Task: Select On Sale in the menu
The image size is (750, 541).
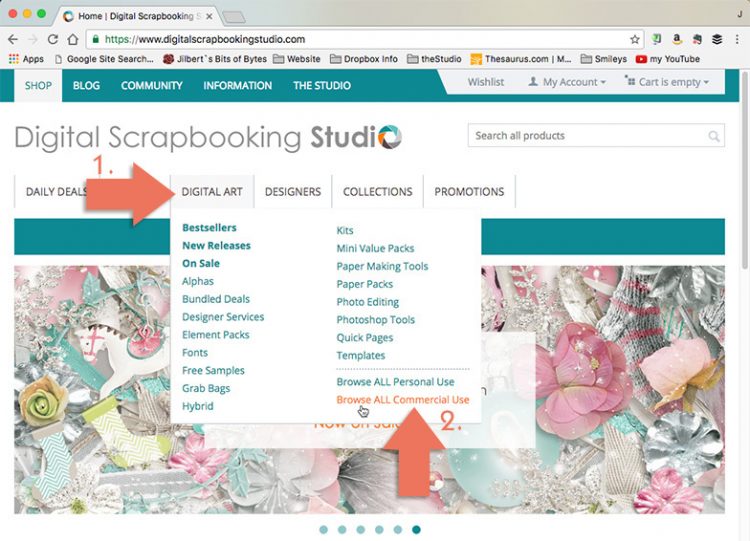Action: tap(201, 263)
